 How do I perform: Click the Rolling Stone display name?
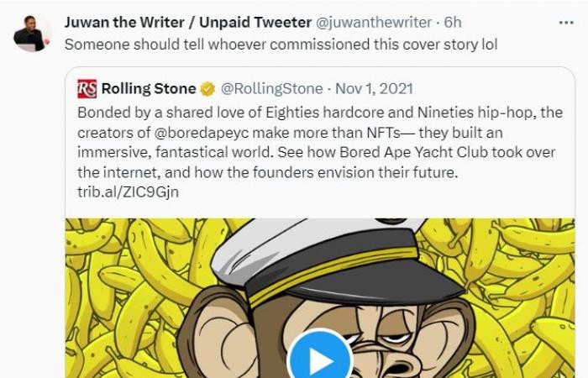point(150,88)
